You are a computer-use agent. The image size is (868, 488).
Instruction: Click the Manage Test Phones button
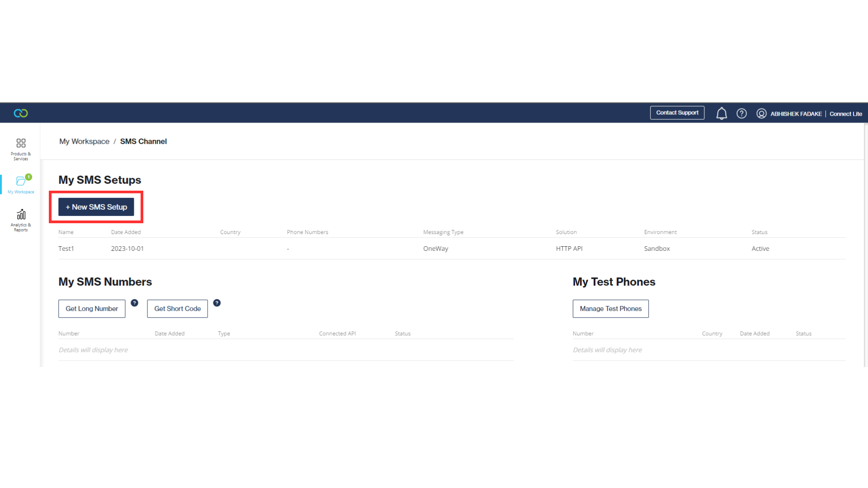coord(610,309)
